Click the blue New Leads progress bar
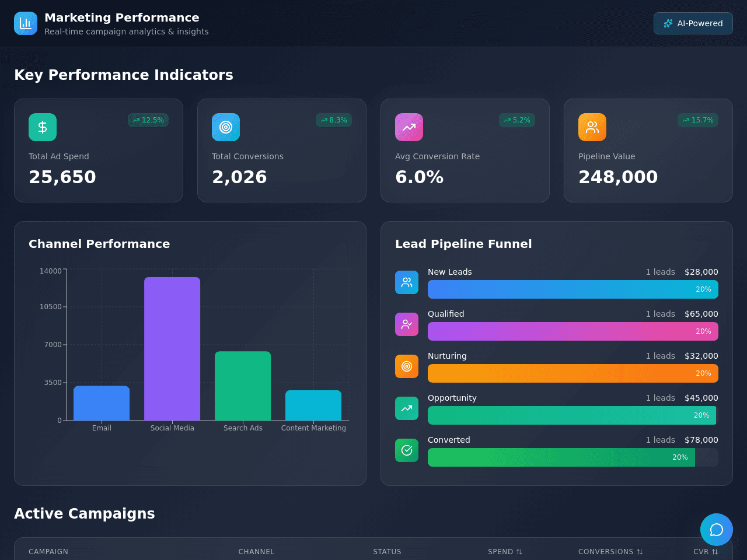The height and width of the screenshot is (560, 747). 573,289
